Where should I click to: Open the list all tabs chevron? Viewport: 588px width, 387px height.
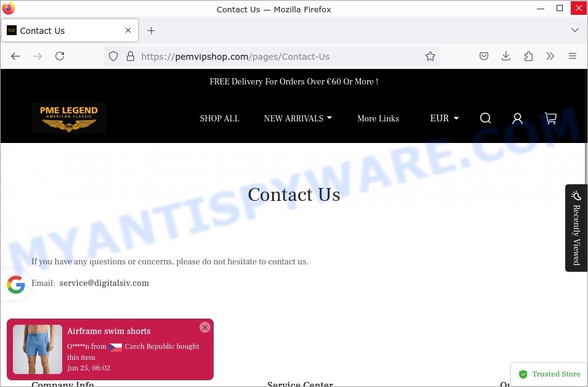(575, 30)
